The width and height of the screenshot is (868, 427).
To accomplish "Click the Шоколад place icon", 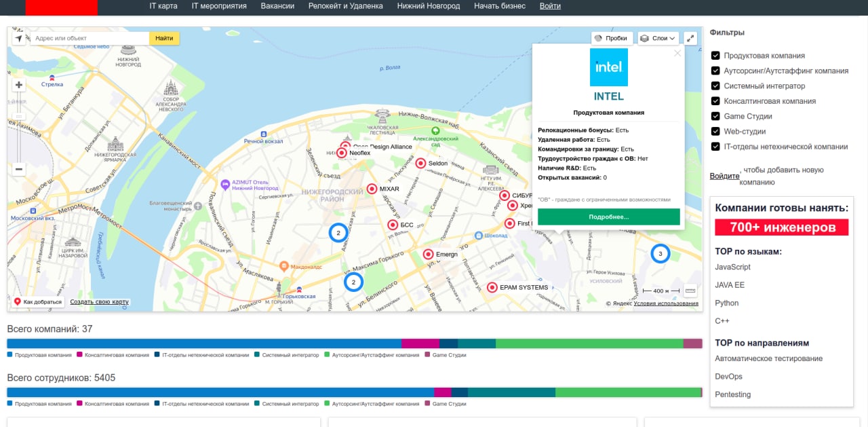I will tap(479, 235).
